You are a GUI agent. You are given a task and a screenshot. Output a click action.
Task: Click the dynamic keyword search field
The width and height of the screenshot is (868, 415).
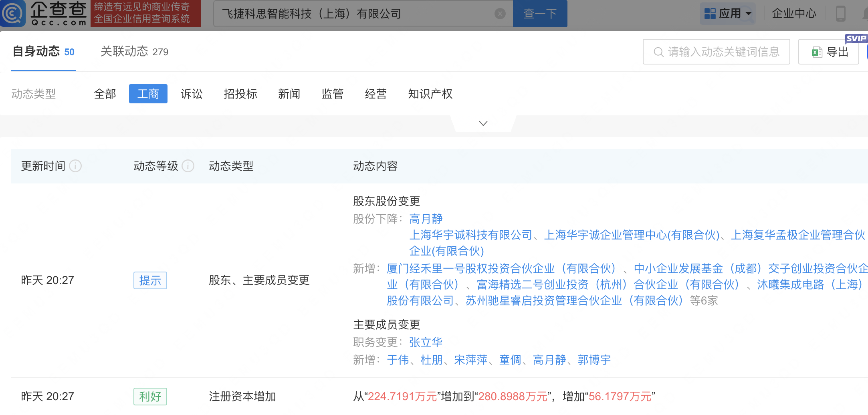coord(721,52)
